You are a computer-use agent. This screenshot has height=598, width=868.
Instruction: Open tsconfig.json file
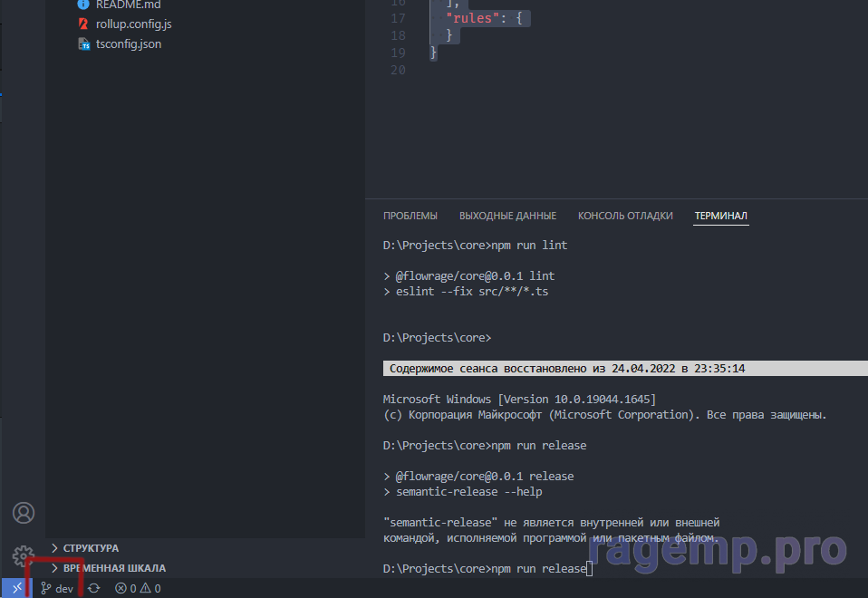pos(129,43)
